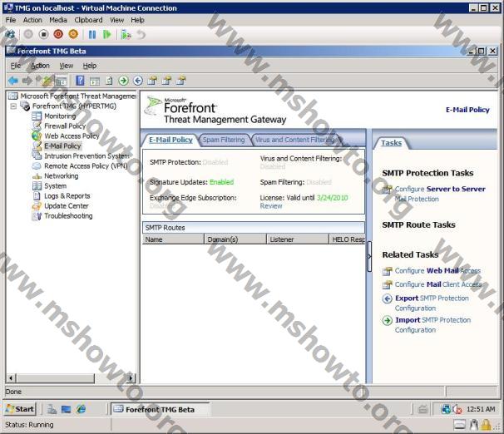Open Clipboard menu in VM Connection

[88, 20]
